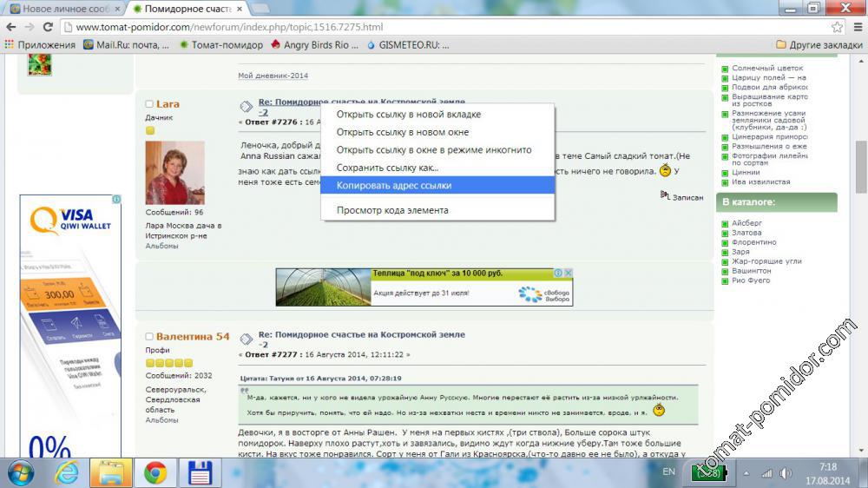Click the status box next to Lara

[x=149, y=104]
